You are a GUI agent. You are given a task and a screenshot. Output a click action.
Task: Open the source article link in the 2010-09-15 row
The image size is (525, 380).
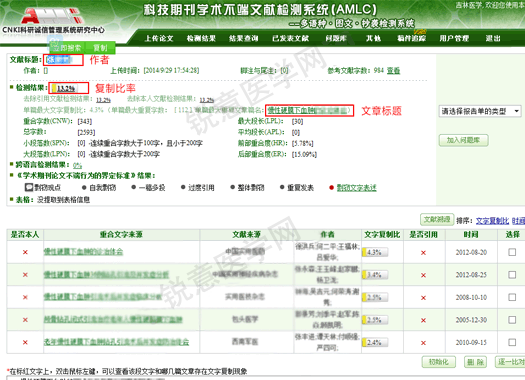point(116,342)
